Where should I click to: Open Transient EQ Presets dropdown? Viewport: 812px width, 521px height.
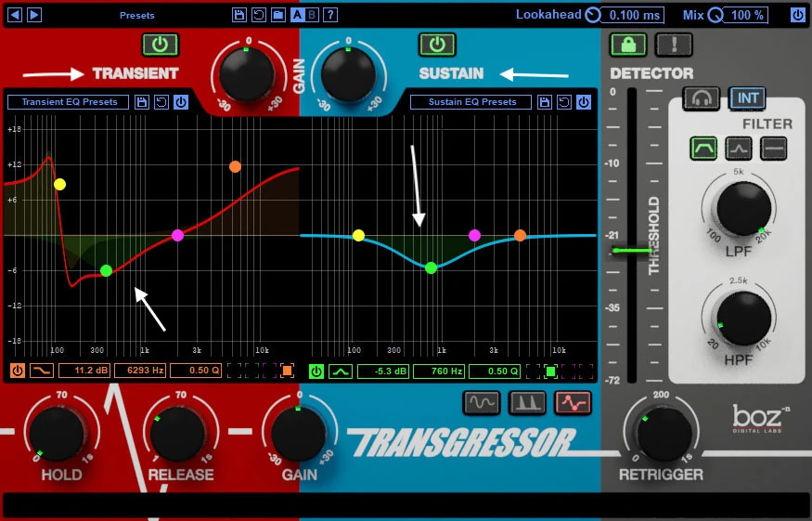(69, 101)
